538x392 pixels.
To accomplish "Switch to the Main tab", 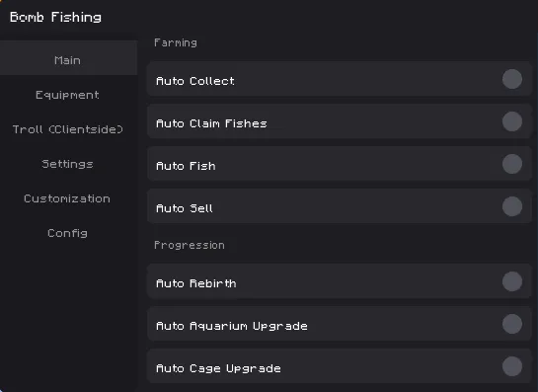I will click(x=68, y=58).
